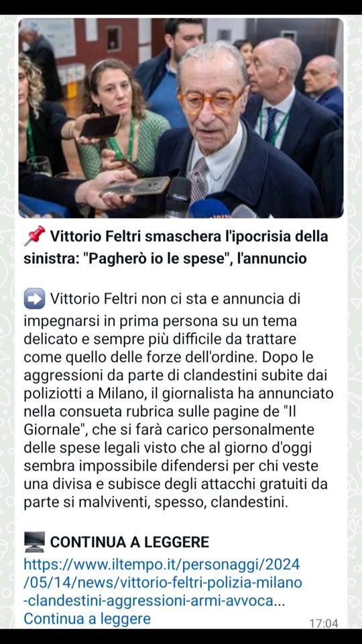Click the bold "CONTINUA A LEGGERE" label
Image resolution: width=362 pixels, height=644 pixels.
tap(129, 542)
